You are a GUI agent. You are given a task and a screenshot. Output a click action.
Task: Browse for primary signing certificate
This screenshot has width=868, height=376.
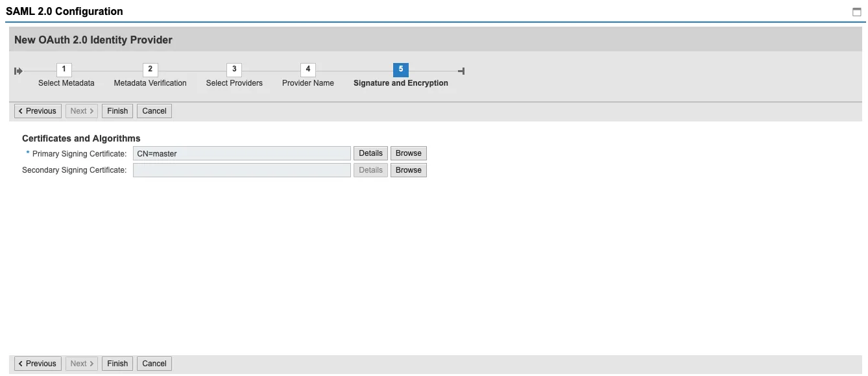(x=409, y=153)
